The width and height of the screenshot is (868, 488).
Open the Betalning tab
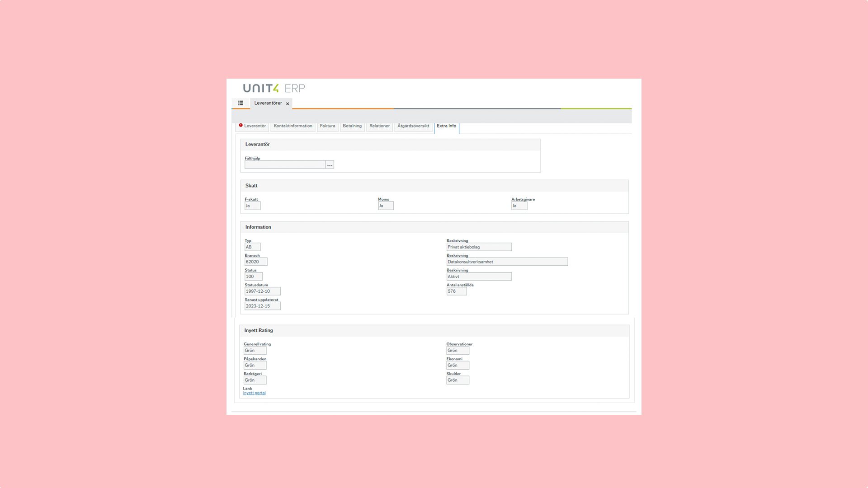point(352,126)
